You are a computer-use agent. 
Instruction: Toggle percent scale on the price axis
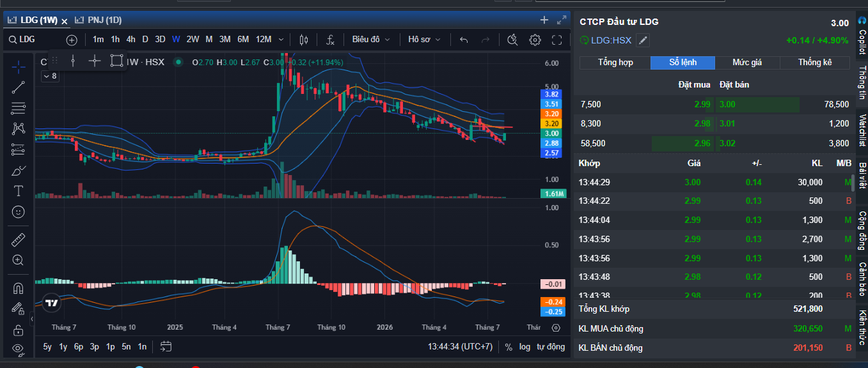[x=509, y=347]
